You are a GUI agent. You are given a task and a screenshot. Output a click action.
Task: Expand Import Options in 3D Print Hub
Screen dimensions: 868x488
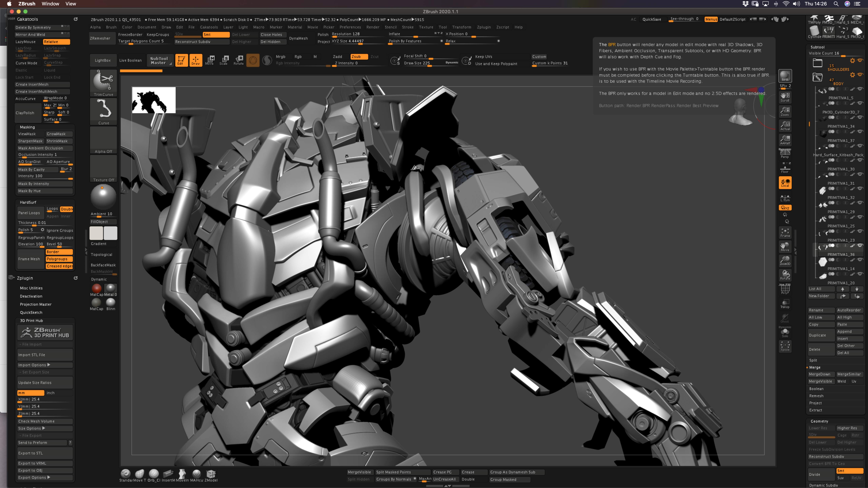click(x=44, y=365)
